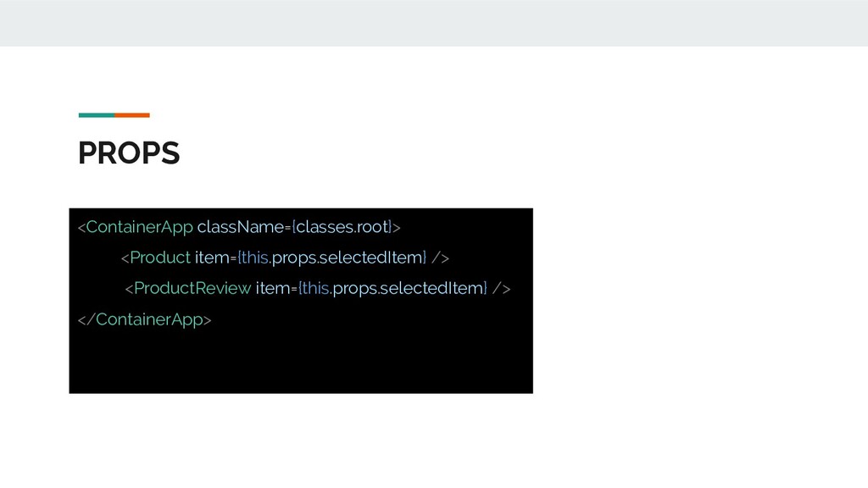Click item attribute on the Product line

[212, 258]
